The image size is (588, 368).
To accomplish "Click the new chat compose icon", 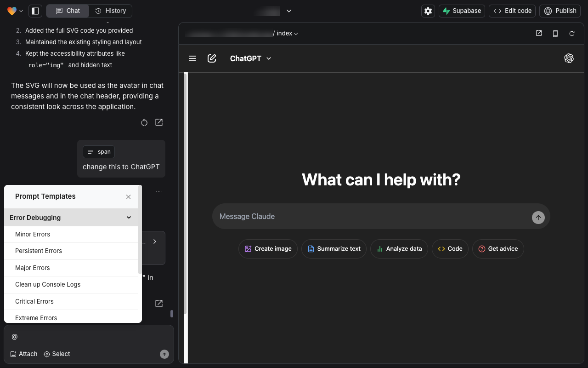I will [x=212, y=58].
